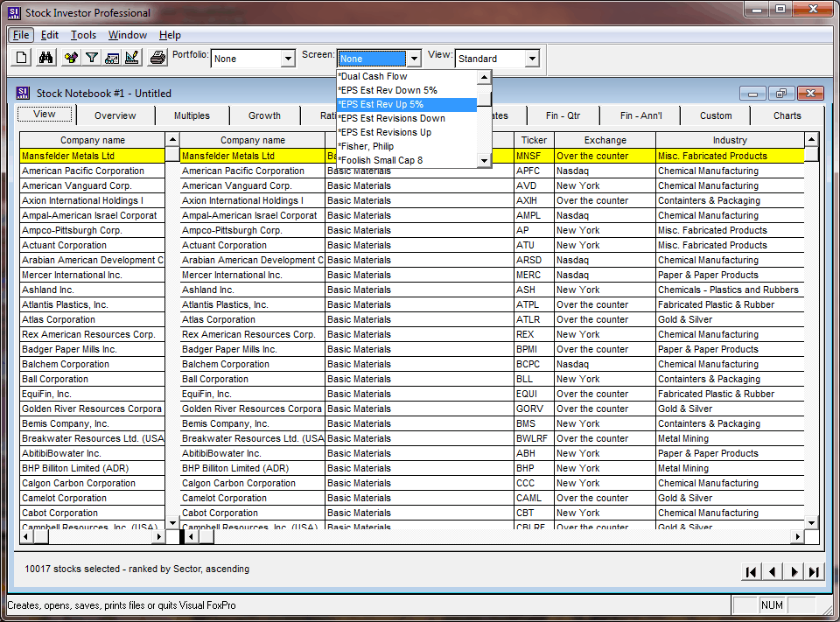Click the New document toolbar icon
Screen dimensions: 840x622
22,59
